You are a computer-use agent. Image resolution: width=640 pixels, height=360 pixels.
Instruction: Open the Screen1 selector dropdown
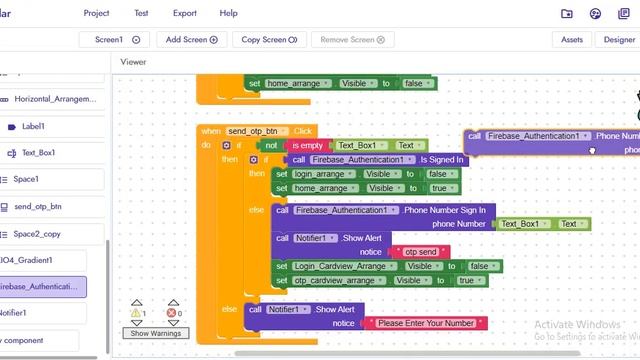[x=114, y=40]
